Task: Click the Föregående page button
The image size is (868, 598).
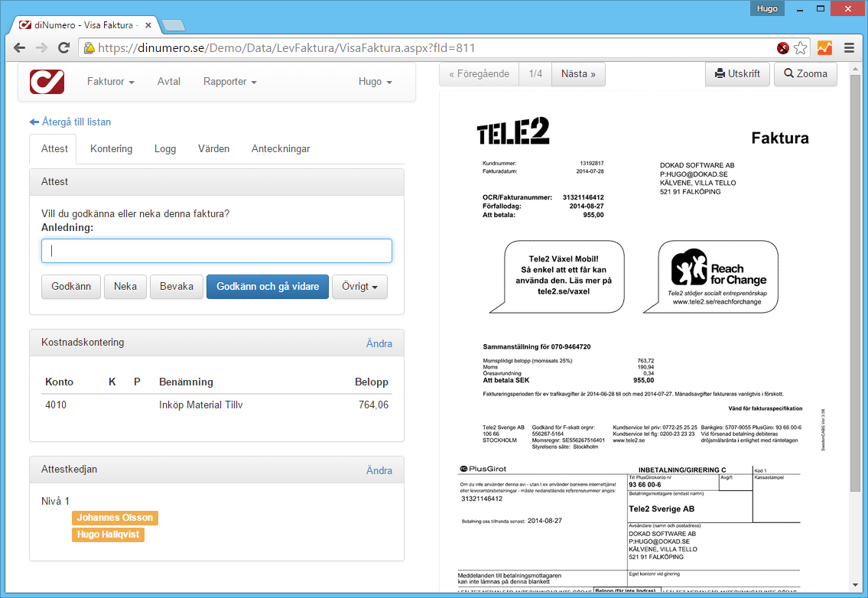Action: [480, 73]
